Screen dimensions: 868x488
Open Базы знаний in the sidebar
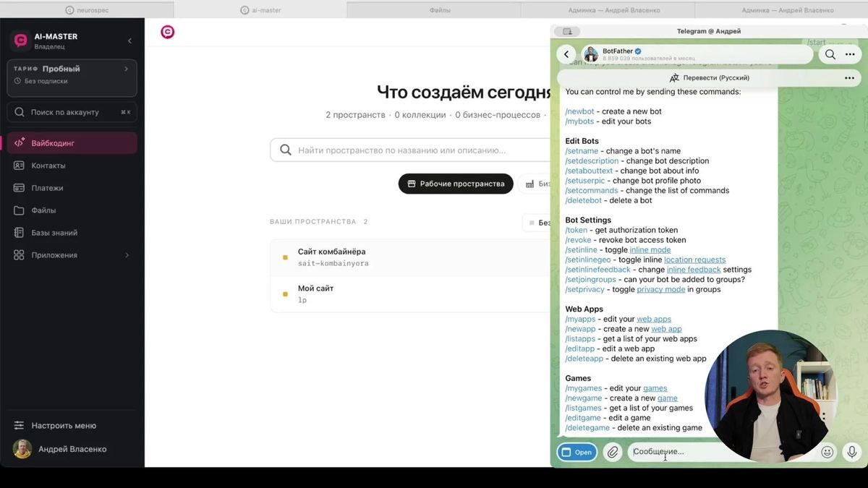pos(72,233)
